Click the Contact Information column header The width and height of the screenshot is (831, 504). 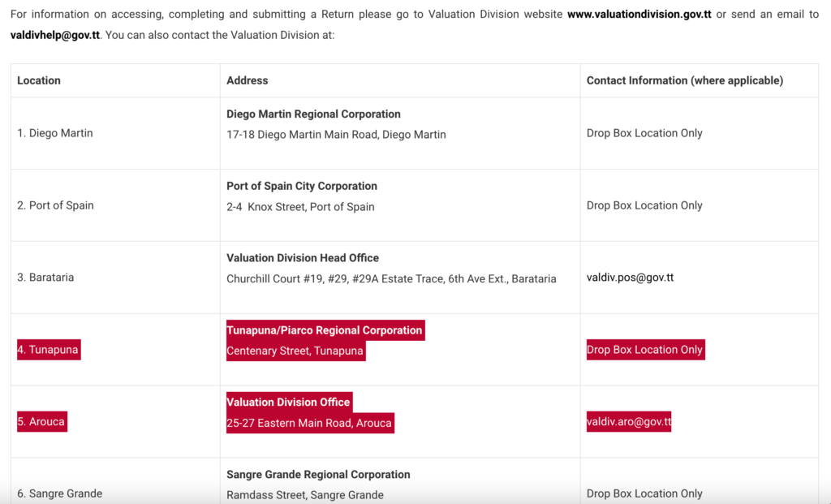pyautogui.click(x=684, y=80)
